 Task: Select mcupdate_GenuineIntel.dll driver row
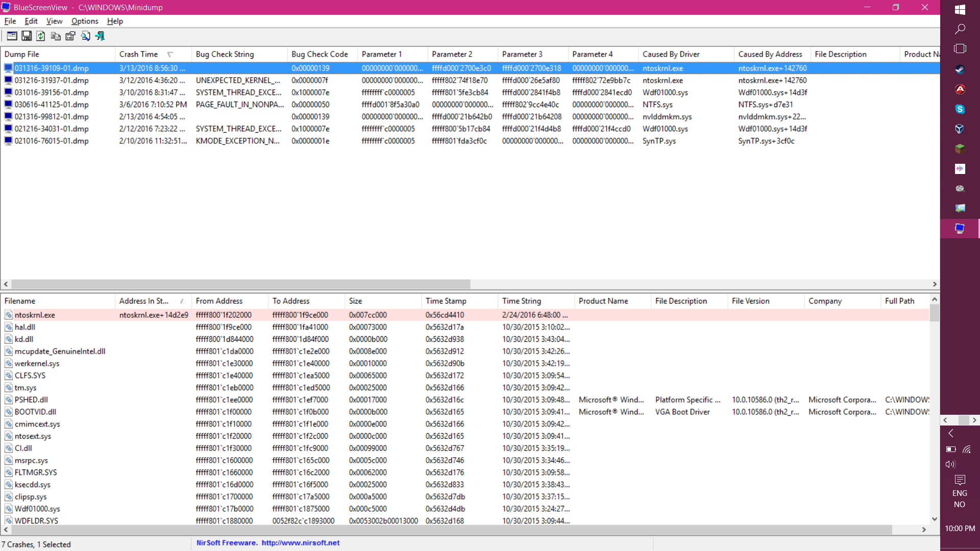click(60, 351)
